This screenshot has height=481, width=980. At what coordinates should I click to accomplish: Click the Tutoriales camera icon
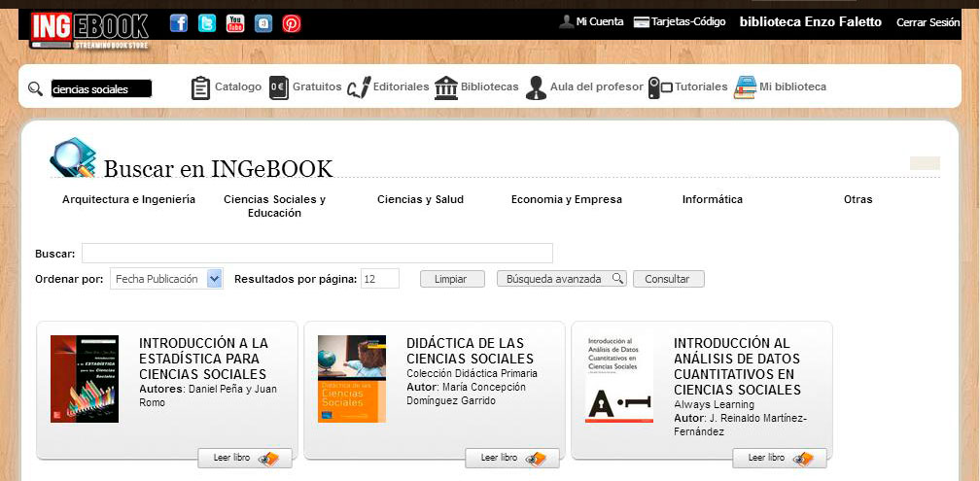[x=659, y=87]
